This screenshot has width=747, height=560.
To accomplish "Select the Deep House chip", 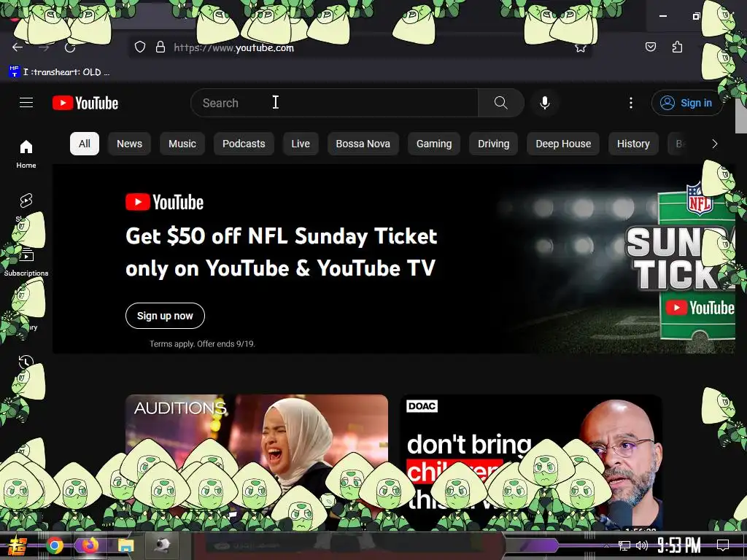I will click(x=563, y=144).
